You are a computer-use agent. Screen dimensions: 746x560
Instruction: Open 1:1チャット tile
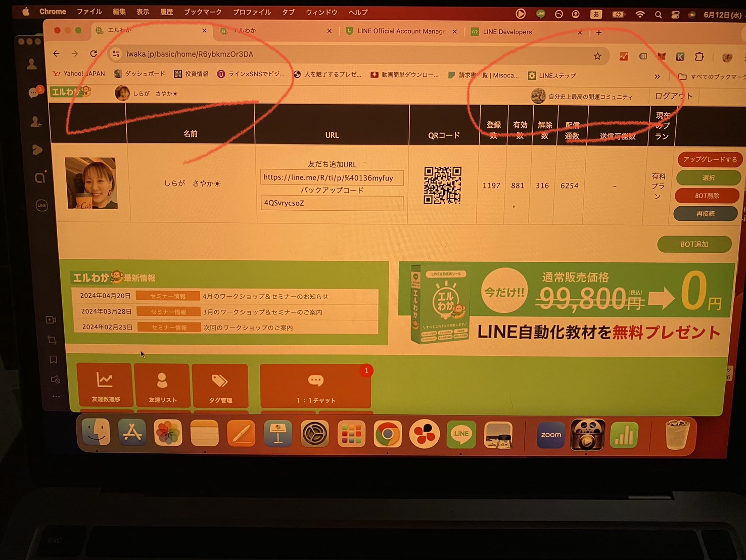(316, 386)
